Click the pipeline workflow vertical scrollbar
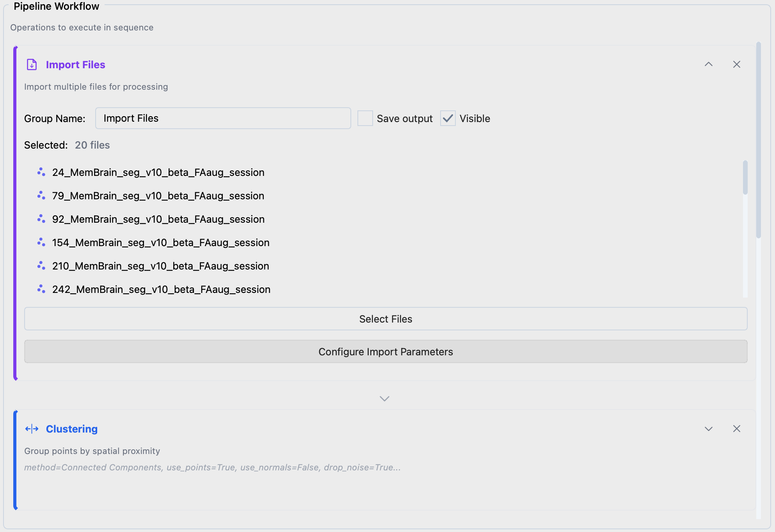This screenshot has height=532, width=775. pos(758,140)
